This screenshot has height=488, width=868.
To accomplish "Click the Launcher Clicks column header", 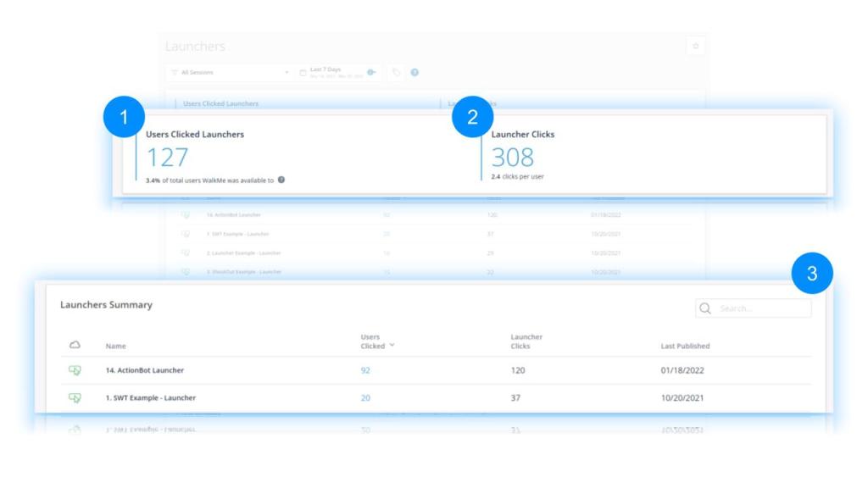I will point(526,341).
